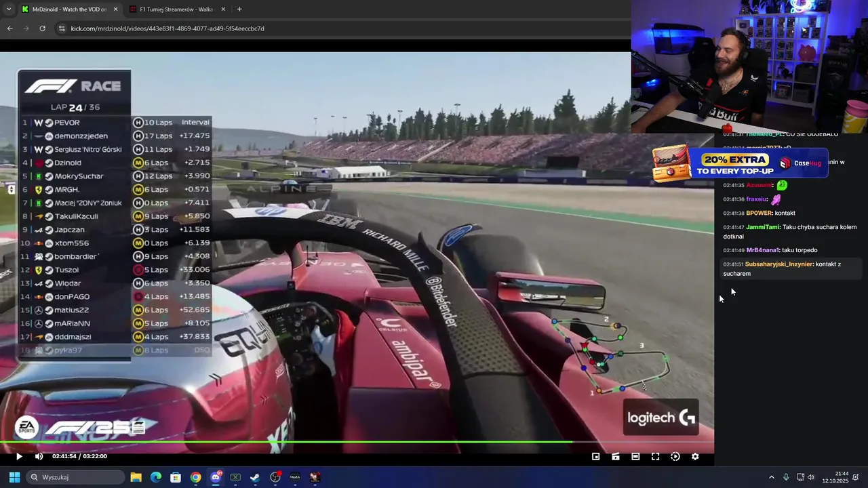Click chat username BPOWER
This screenshot has width=868, height=488.
click(759, 213)
